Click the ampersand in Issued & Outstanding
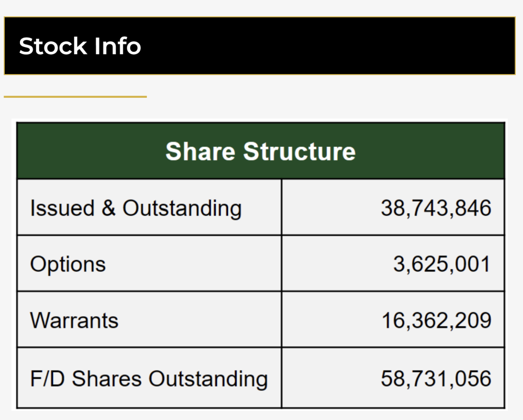523x420 pixels. pyautogui.click(x=108, y=208)
